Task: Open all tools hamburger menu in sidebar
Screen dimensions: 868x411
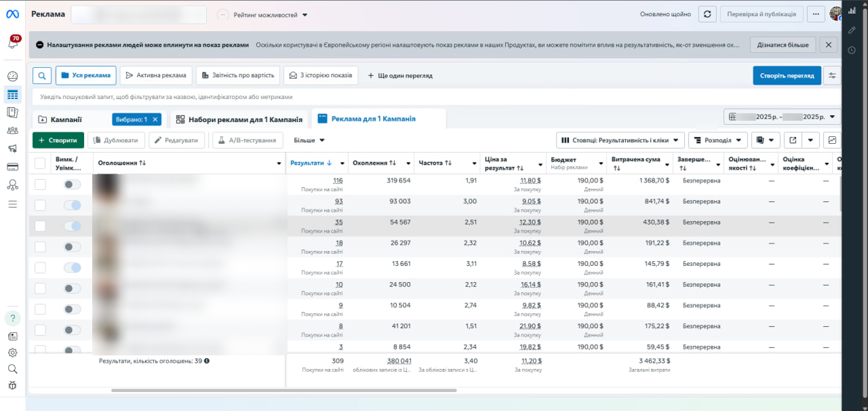Action: 12,203
